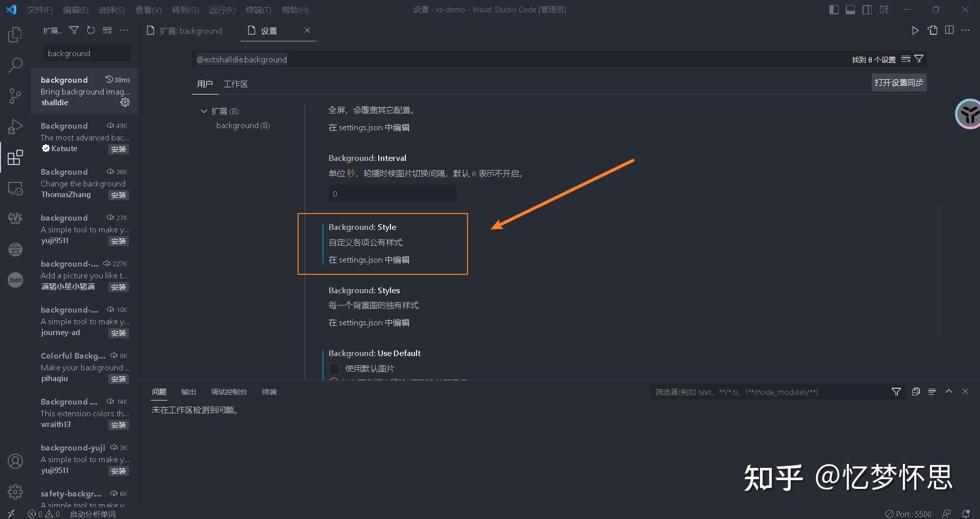This screenshot has width=980, height=519.
Task: Open the Source Control view
Action: tap(15, 96)
